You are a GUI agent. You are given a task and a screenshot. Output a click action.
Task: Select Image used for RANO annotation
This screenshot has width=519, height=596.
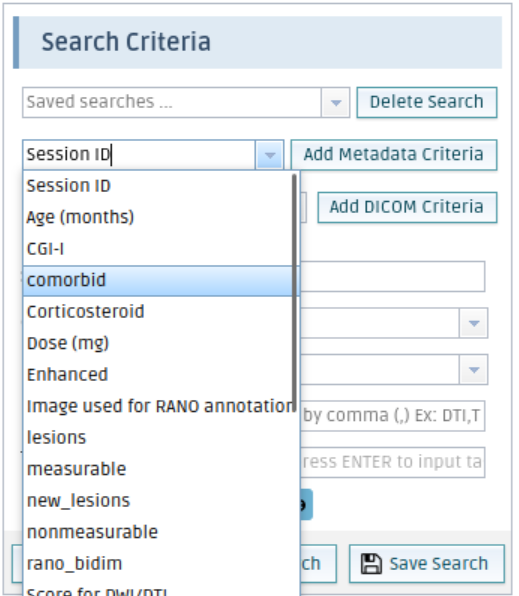point(158,406)
